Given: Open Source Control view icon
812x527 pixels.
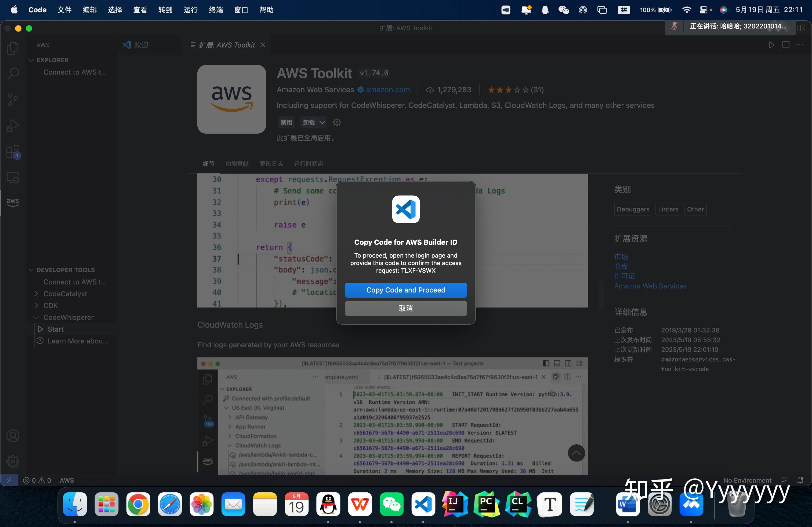Looking at the screenshot, I should pyautogui.click(x=13, y=100).
